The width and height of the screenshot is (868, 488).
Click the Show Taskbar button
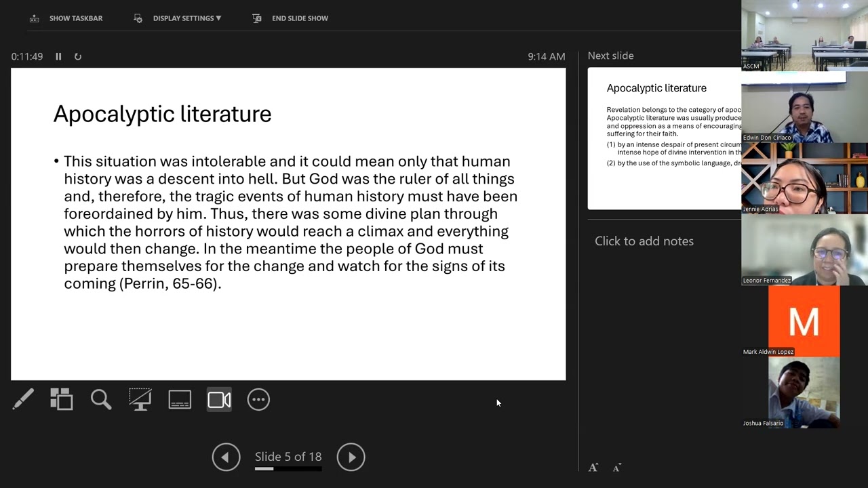point(66,18)
